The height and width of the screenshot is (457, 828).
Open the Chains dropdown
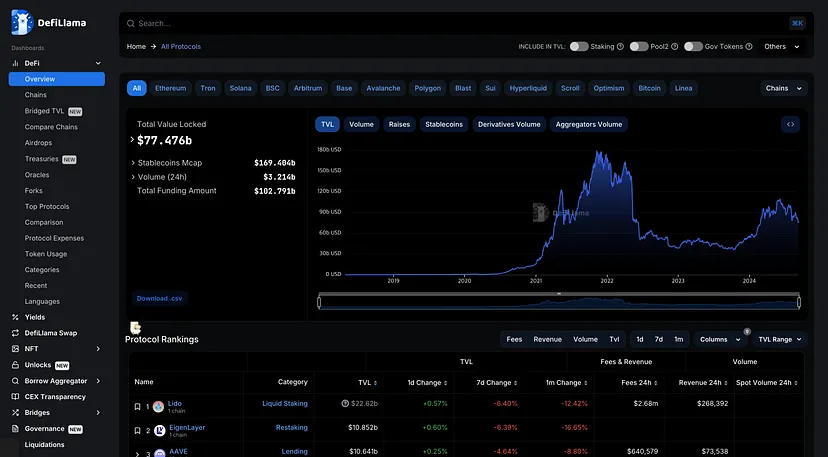(x=783, y=88)
